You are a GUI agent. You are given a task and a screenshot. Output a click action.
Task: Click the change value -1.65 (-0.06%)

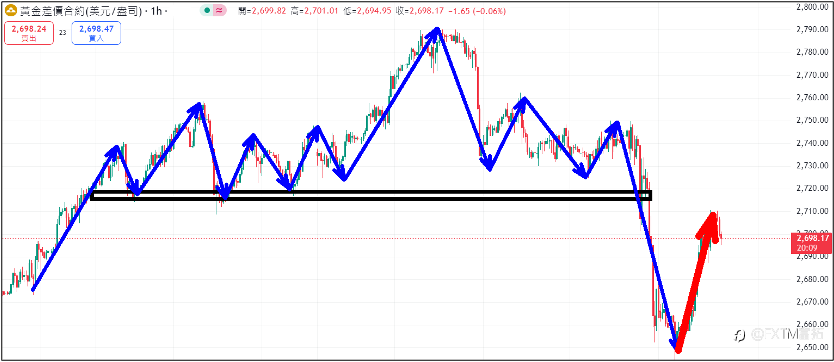pos(478,10)
